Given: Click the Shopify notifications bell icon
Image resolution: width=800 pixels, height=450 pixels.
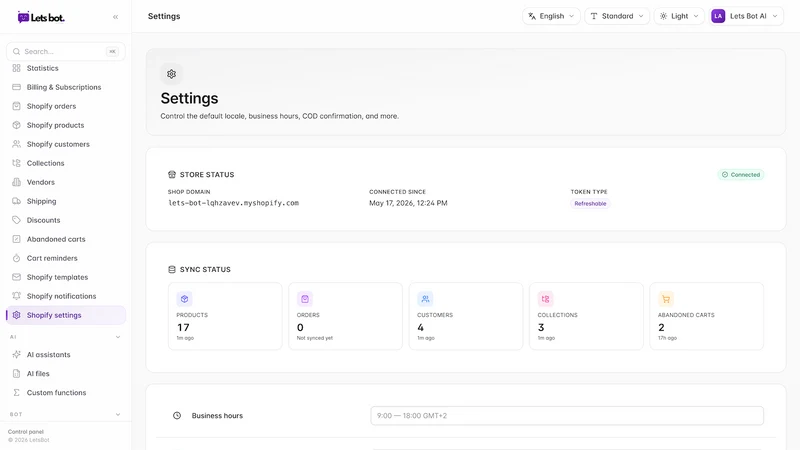Looking at the screenshot, I should [x=16, y=296].
